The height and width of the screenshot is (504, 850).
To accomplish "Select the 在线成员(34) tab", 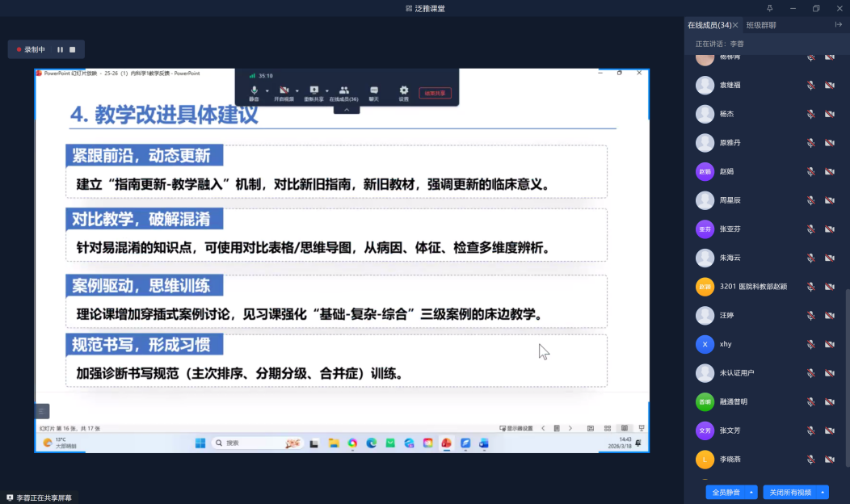I will 709,25.
